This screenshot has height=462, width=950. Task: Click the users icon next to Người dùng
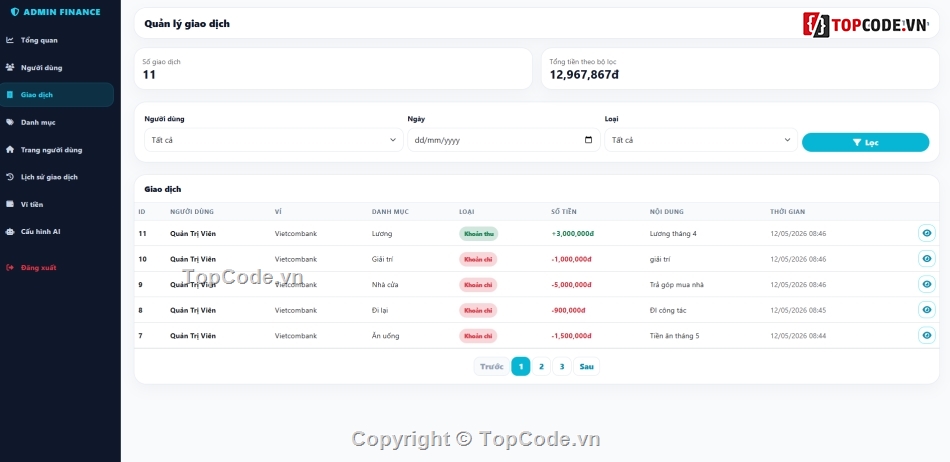point(10,67)
